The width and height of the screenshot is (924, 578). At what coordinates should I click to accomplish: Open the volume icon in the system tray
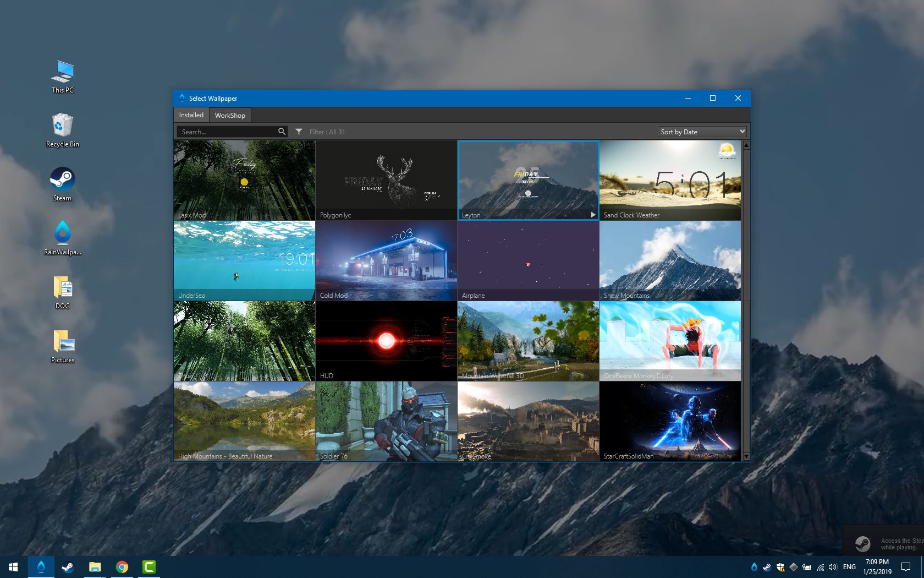832,567
